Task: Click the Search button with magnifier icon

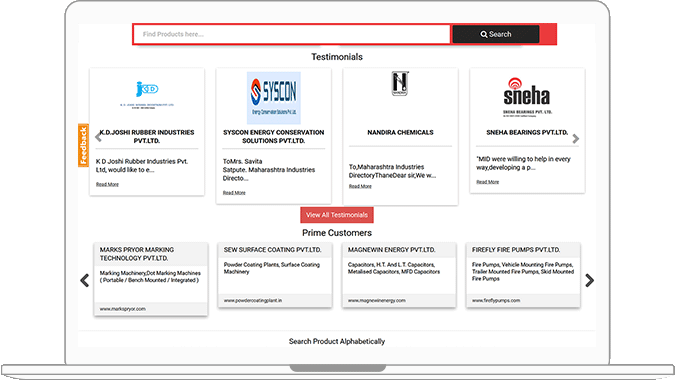Action: pos(495,34)
